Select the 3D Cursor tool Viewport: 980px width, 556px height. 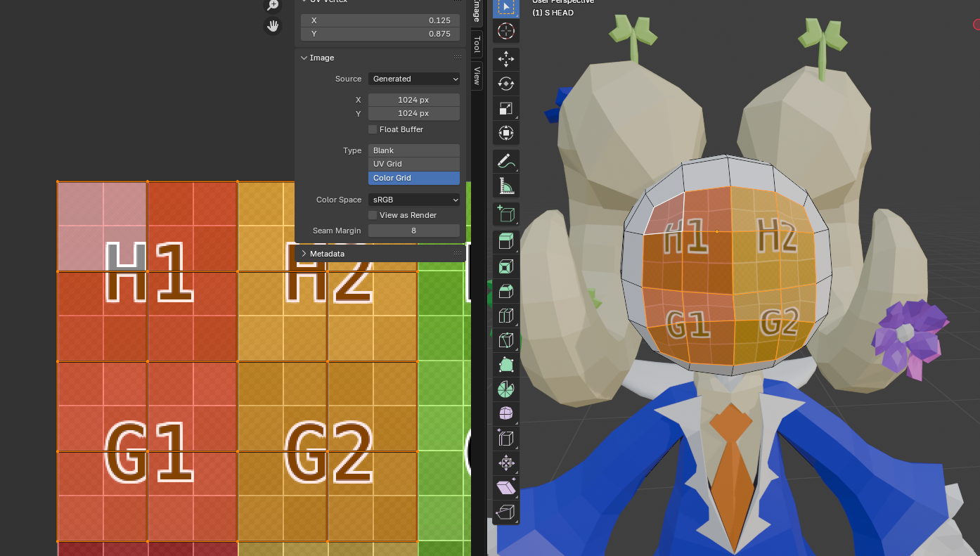coord(506,32)
